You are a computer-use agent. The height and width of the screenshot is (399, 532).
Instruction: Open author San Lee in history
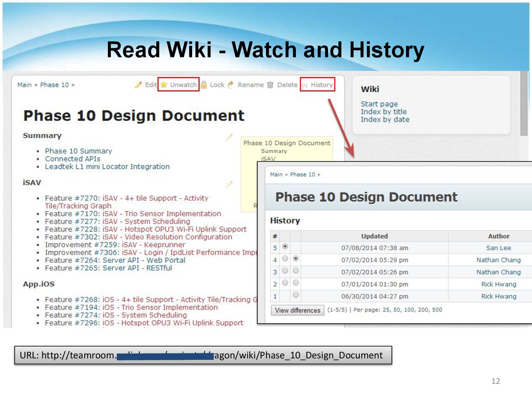coord(498,248)
